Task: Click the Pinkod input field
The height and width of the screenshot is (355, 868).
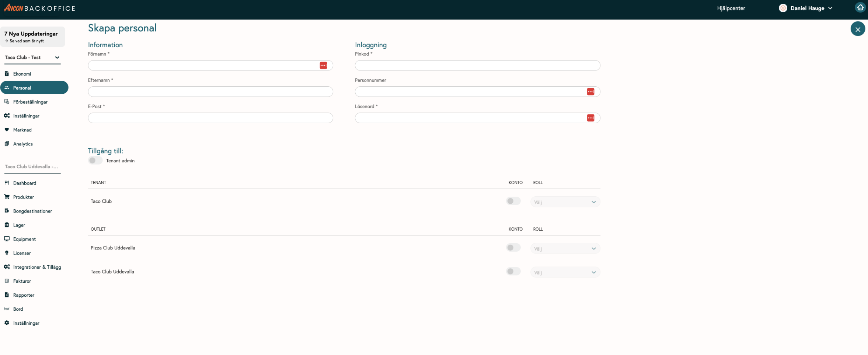Action: [477, 65]
